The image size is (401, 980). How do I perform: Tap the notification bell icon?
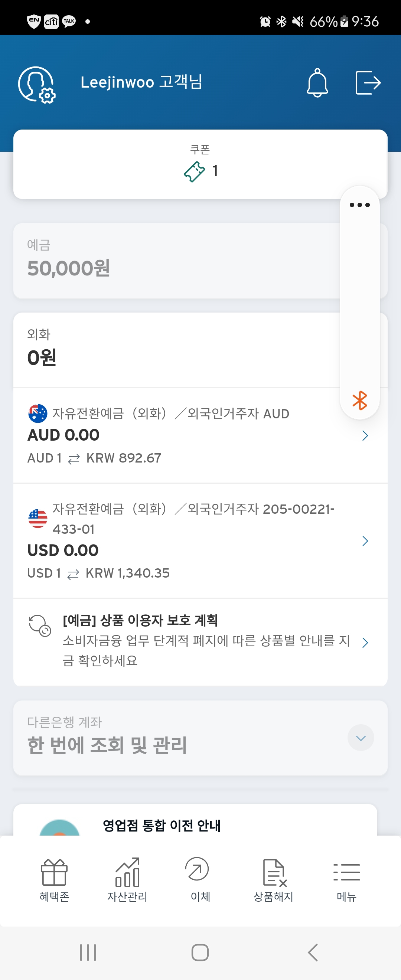pyautogui.click(x=317, y=83)
